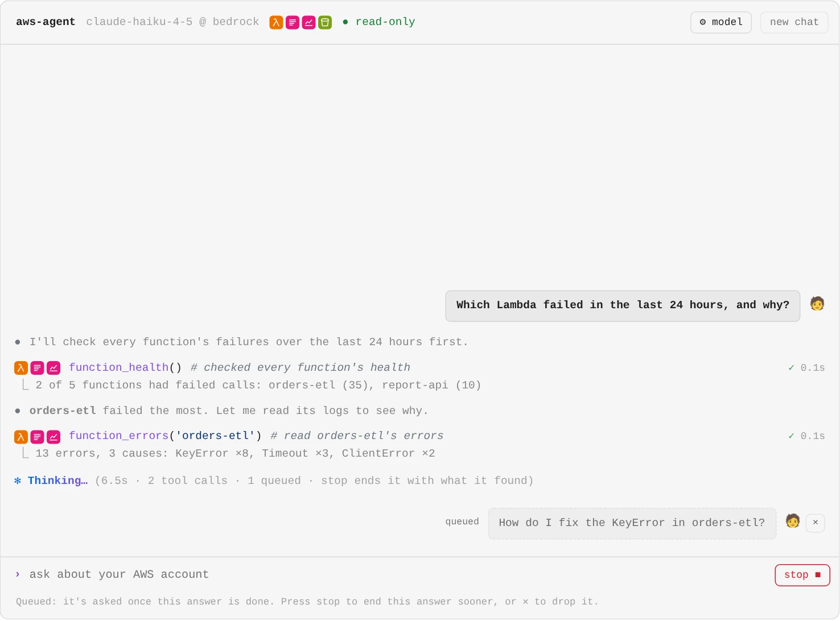Click the metrics icon on function_health row

pos(53,368)
